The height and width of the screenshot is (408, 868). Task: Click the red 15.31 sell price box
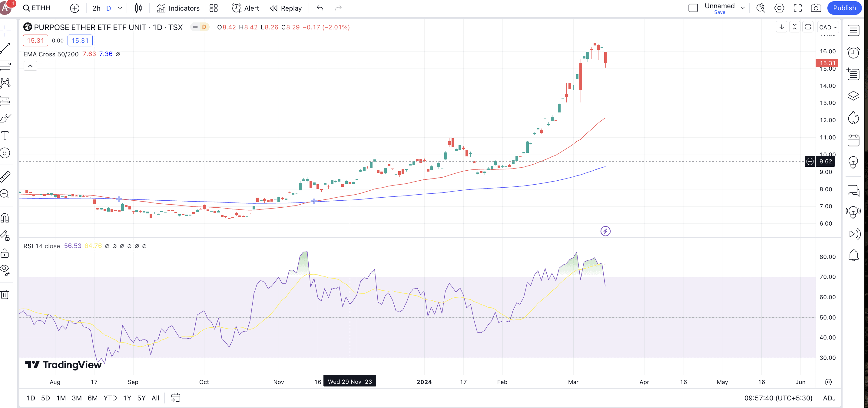tap(35, 40)
